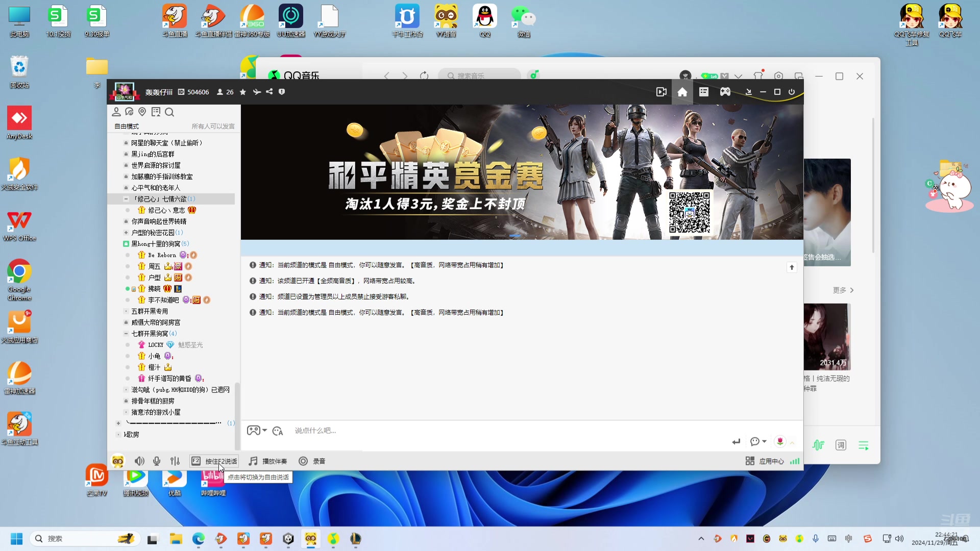Open the game emoticon dropdown in chat input
The image size is (980, 551).
(x=257, y=431)
